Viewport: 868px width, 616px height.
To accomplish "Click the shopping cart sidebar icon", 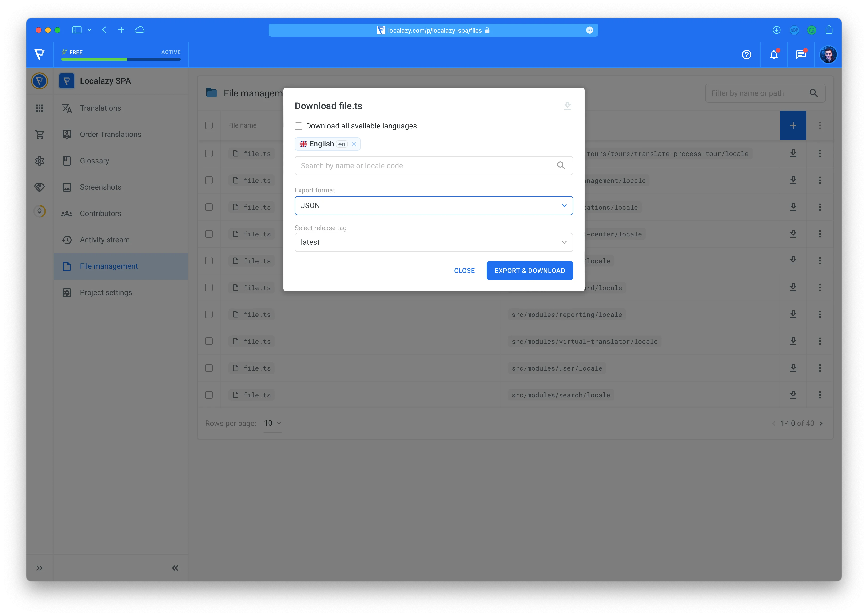I will pyautogui.click(x=40, y=134).
